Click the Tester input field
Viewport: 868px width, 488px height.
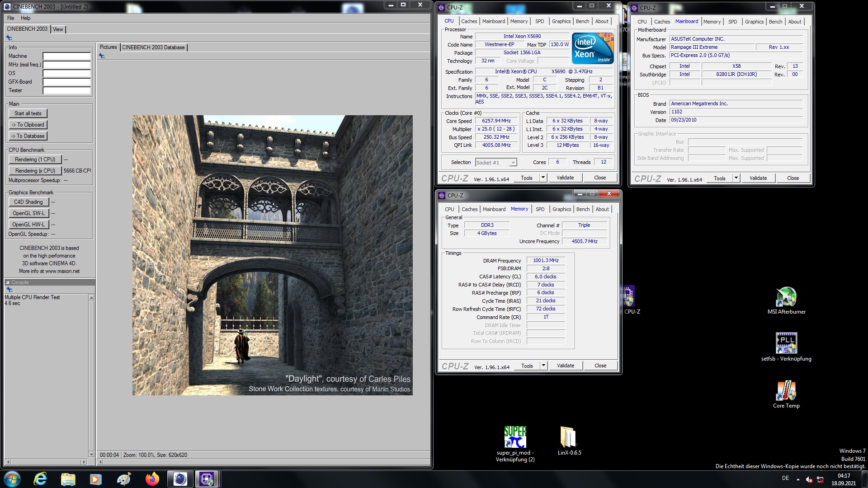pos(67,91)
